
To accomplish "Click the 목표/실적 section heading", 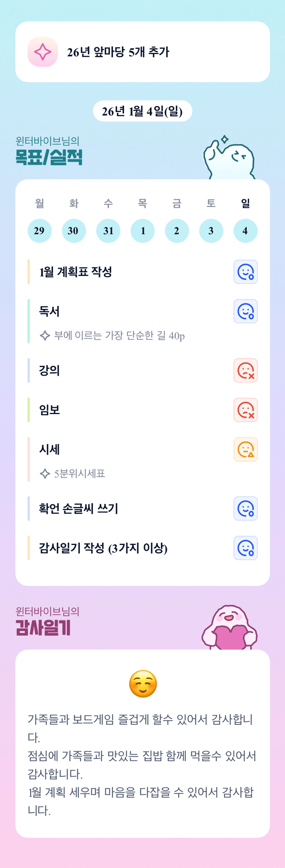I will pos(49,157).
